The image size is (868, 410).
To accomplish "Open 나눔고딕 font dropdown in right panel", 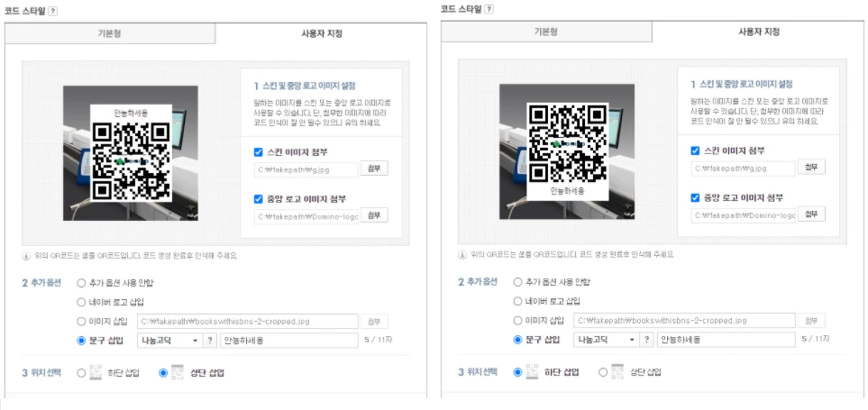I will [x=607, y=339].
